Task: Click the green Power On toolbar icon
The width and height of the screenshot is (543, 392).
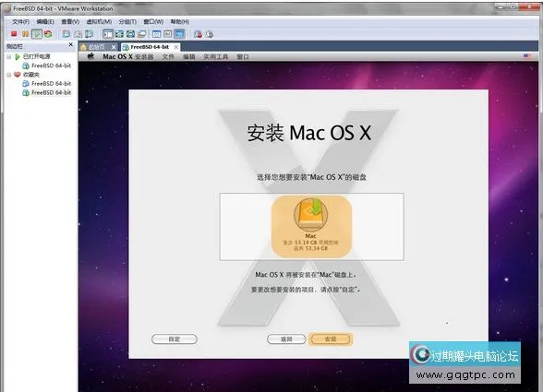Action: 37,34
